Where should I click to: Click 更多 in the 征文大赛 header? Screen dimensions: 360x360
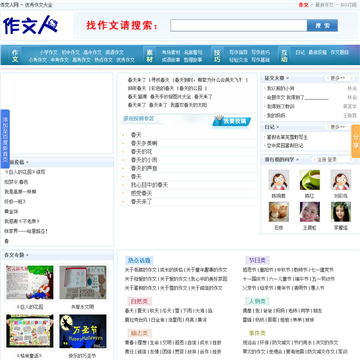339,78
